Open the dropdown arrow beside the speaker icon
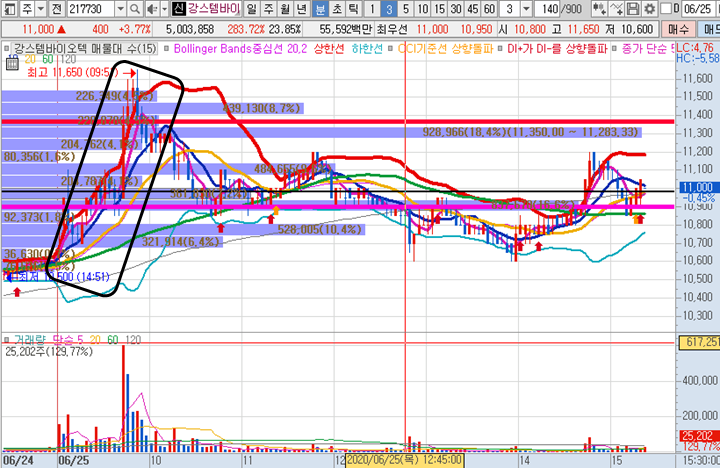The width and height of the screenshot is (720, 468). tap(164, 9)
